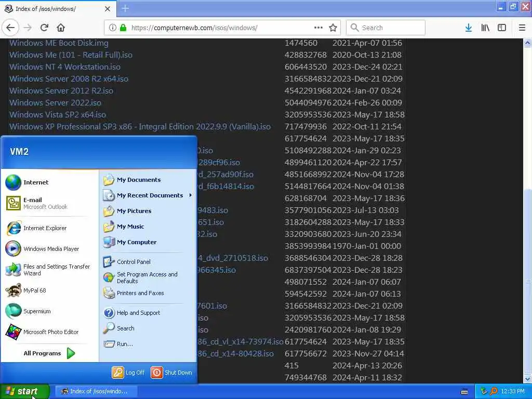Viewport: 532px width, 399px height.
Task: Click the Shut Down button
Action: [x=171, y=373]
